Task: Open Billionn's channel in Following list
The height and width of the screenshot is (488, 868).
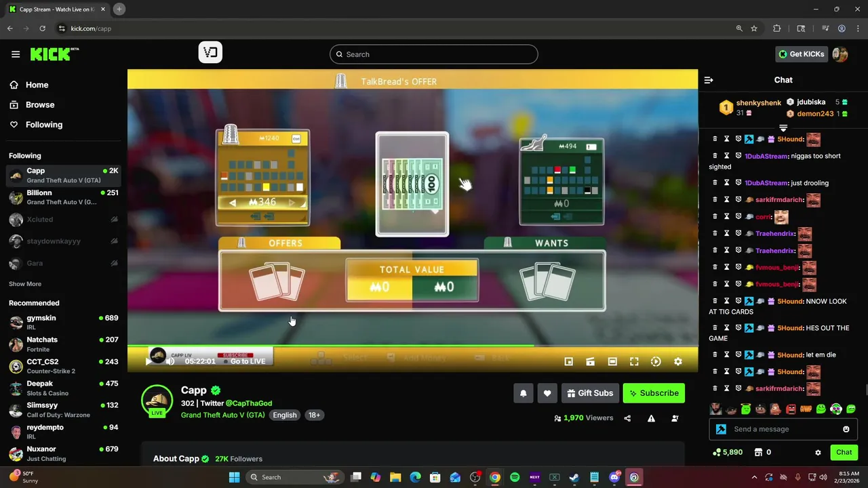Action: point(64,197)
